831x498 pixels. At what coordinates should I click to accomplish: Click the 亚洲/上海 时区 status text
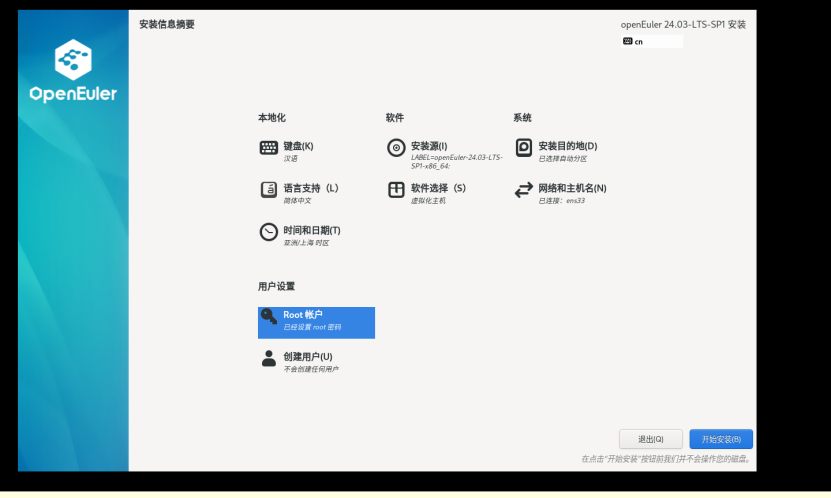pos(306,243)
